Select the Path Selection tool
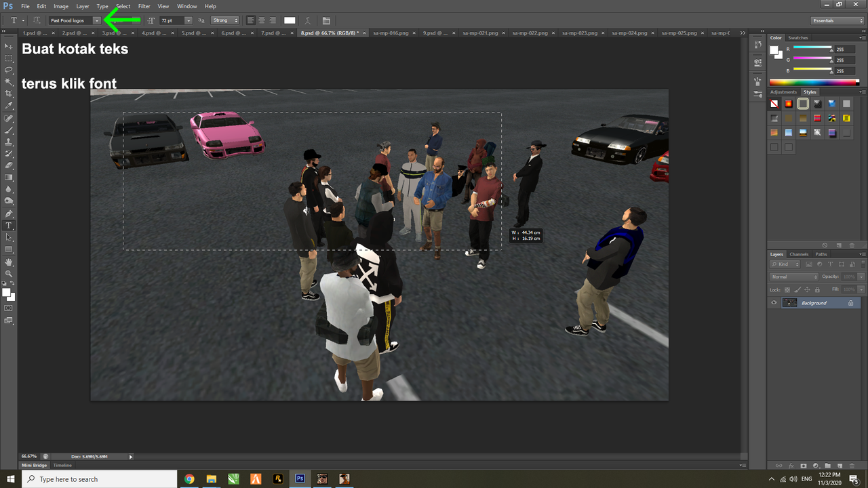 click(x=9, y=237)
